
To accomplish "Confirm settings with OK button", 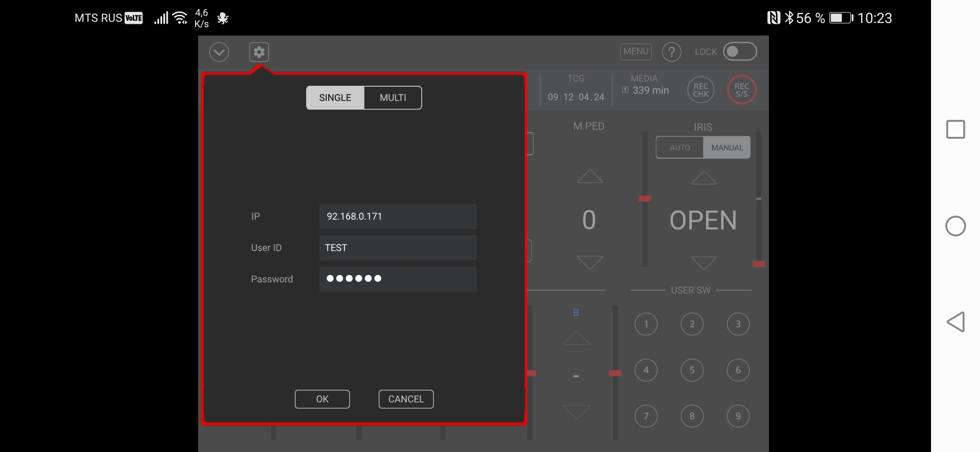I will click(322, 399).
